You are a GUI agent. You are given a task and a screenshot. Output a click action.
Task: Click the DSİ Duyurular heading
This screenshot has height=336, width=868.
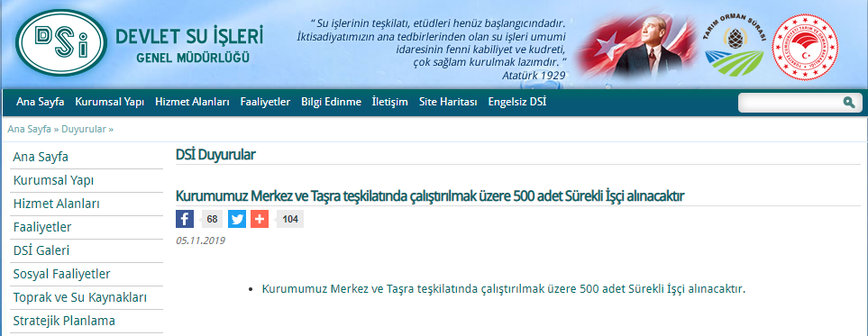pyautogui.click(x=215, y=155)
